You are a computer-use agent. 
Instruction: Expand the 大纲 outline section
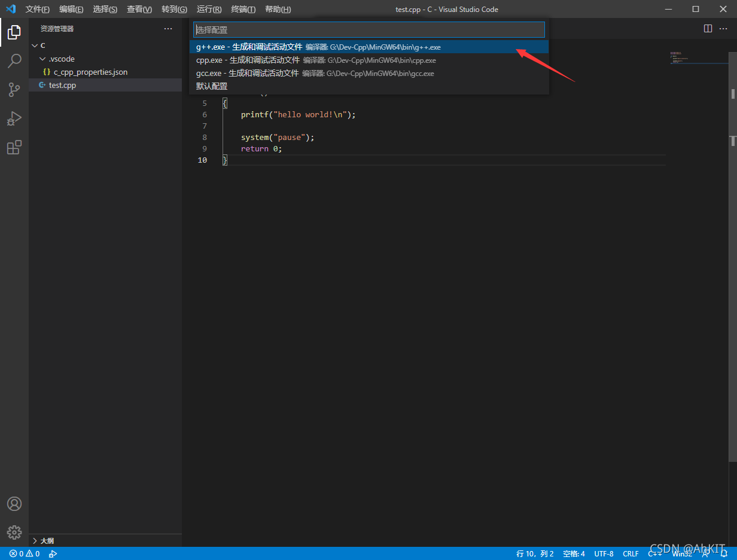(x=105, y=540)
